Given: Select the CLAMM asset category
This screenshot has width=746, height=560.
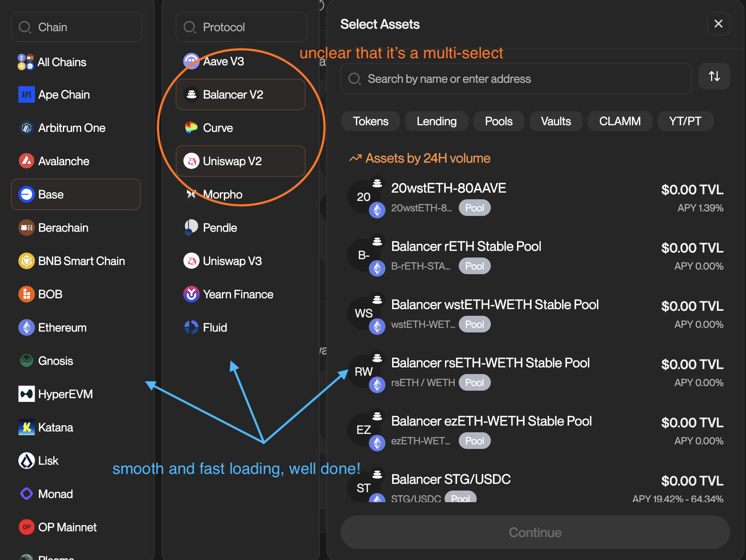Looking at the screenshot, I should tap(619, 121).
